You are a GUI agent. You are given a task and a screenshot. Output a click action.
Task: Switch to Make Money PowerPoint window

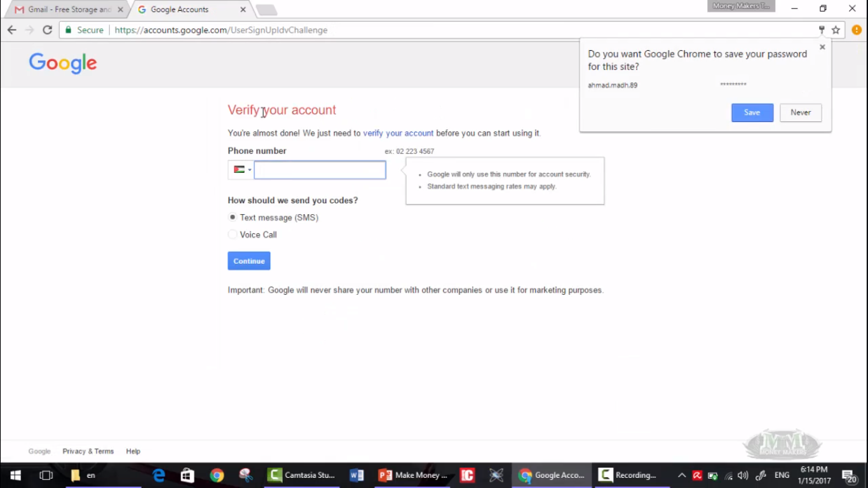click(x=413, y=475)
